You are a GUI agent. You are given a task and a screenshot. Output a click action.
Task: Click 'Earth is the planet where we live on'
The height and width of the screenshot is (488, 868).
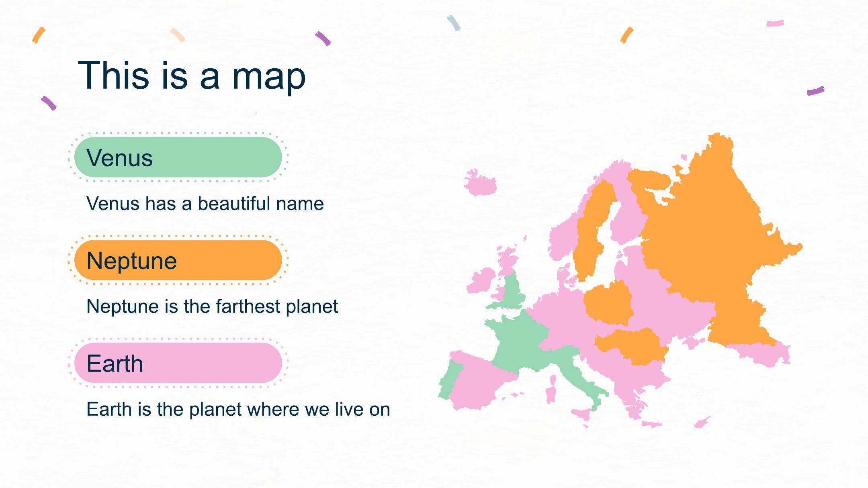coord(238,409)
